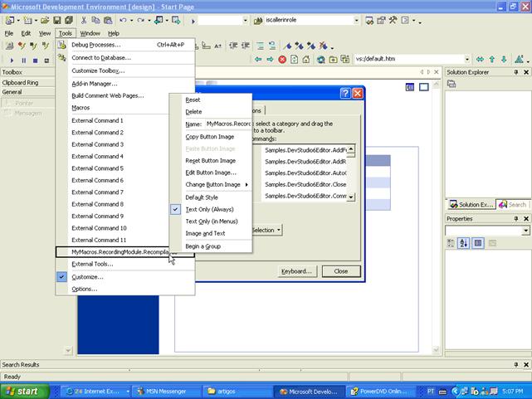Open Internet Explorer taskbar group dropdown
Screen dimensions: 532x399
pos(128,392)
